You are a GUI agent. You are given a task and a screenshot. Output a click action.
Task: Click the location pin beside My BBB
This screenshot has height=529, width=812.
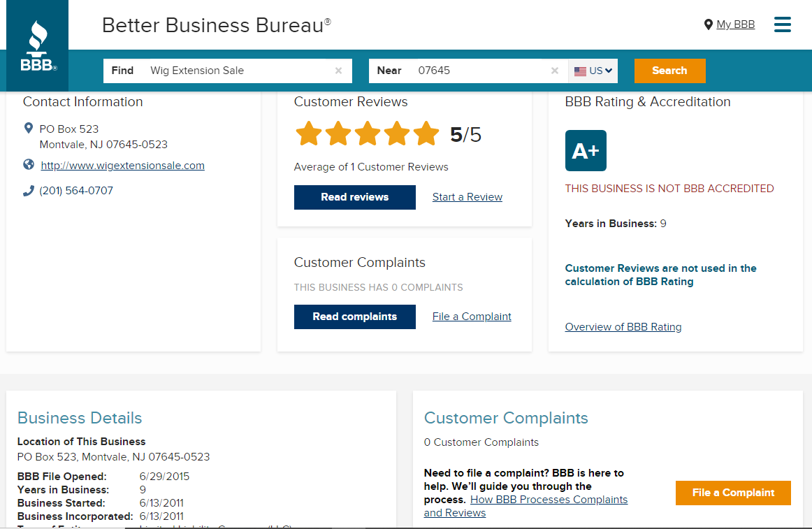[x=709, y=24]
